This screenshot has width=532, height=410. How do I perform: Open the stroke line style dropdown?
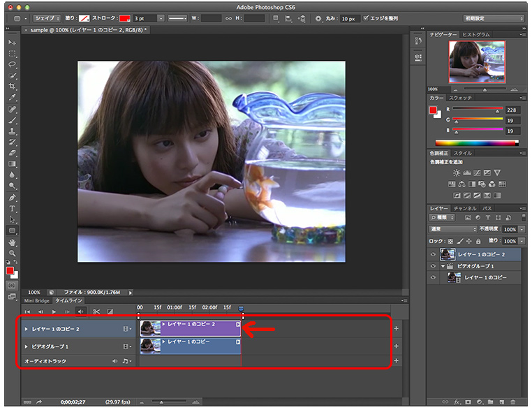[x=178, y=18]
